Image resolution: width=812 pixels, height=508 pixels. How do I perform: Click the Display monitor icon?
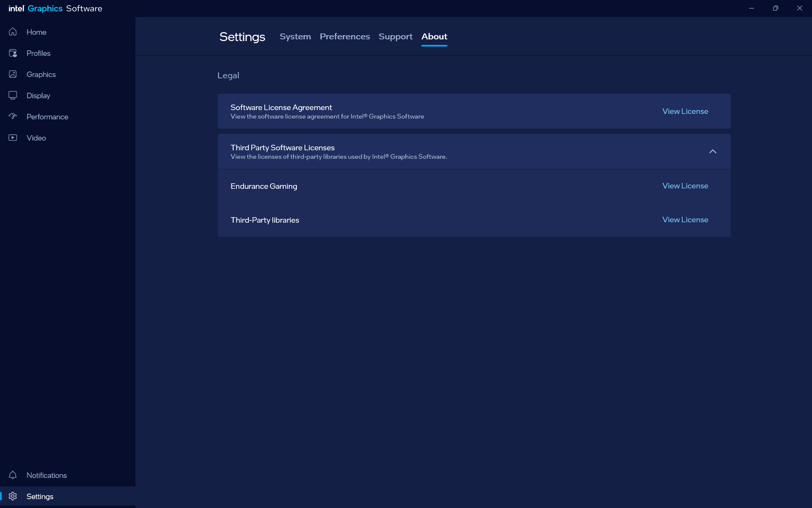tap(13, 95)
